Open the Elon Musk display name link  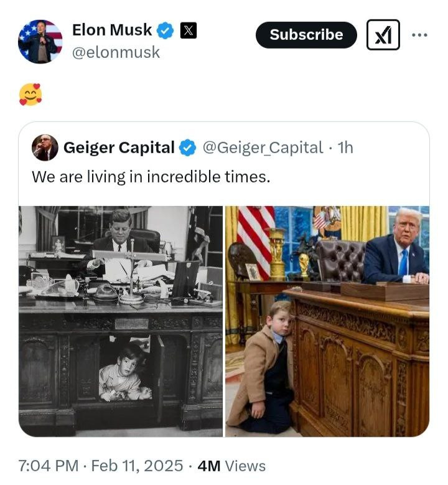click(x=112, y=30)
